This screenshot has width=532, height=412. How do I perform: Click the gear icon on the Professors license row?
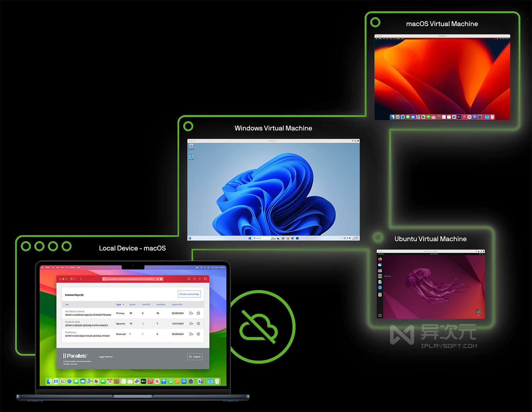[x=198, y=334]
